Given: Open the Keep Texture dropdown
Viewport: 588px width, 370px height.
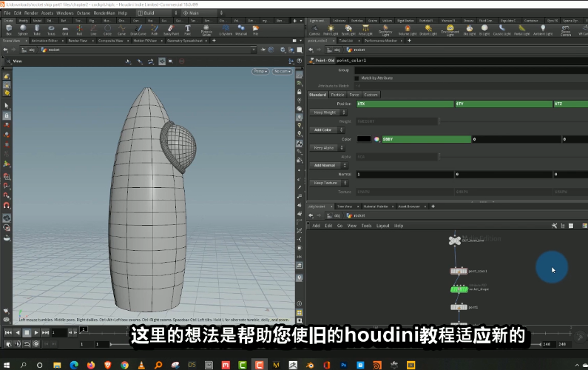Looking at the screenshot, I should [x=328, y=183].
